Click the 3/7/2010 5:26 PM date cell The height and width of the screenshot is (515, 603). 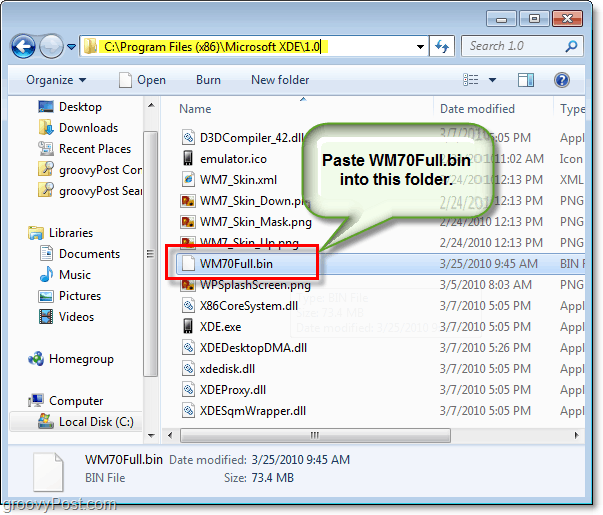tap(485, 348)
